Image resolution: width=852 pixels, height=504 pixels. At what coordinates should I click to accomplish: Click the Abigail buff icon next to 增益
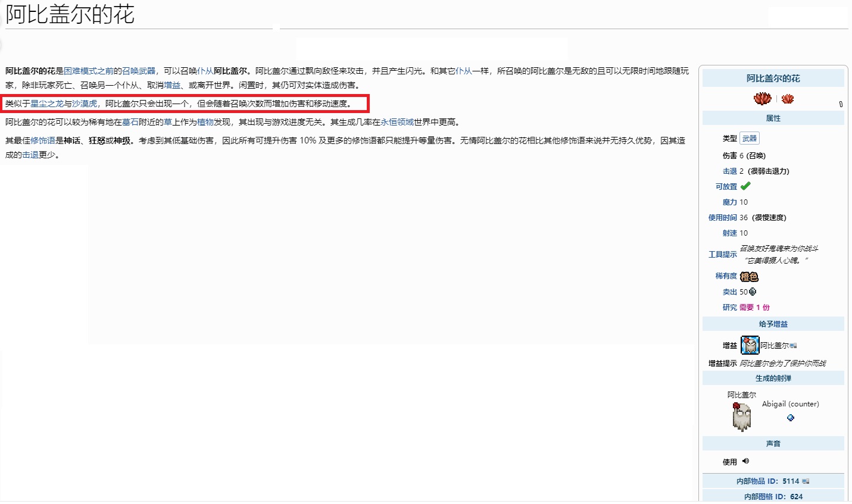(x=750, y=345)
